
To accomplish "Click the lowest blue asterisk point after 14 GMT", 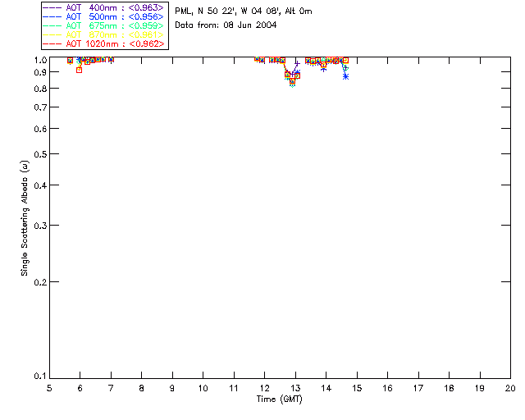I will (x=346, y=76).
